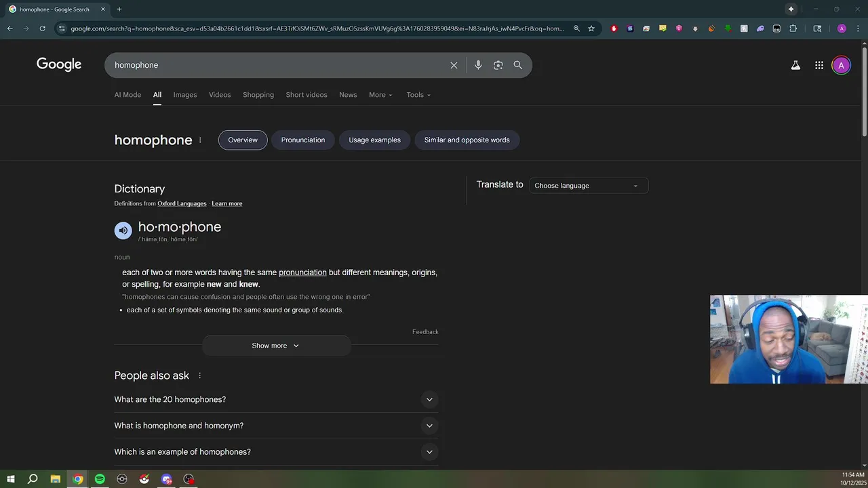
Task: Open OBS Studio from the taskbar
Action: tap(189, 479)
